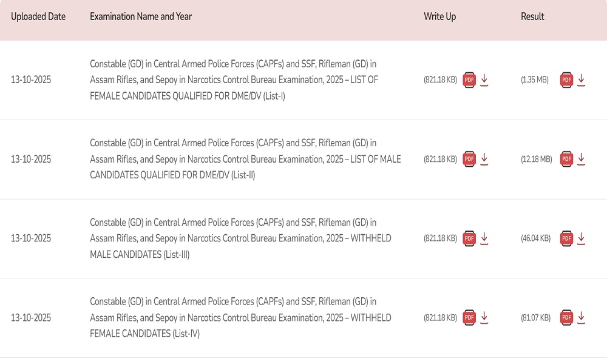Open Write Up PDF icon for List-III withheld males
This screenshot has height=364, width=607.
coord(469,238)
